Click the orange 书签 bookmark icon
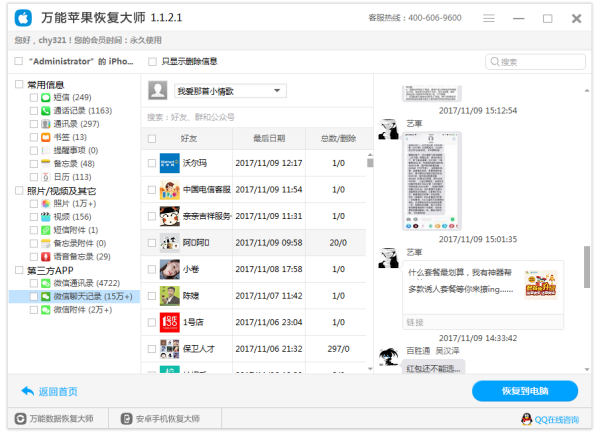Viewport: 600px width, 432px height. coord(46,137)
